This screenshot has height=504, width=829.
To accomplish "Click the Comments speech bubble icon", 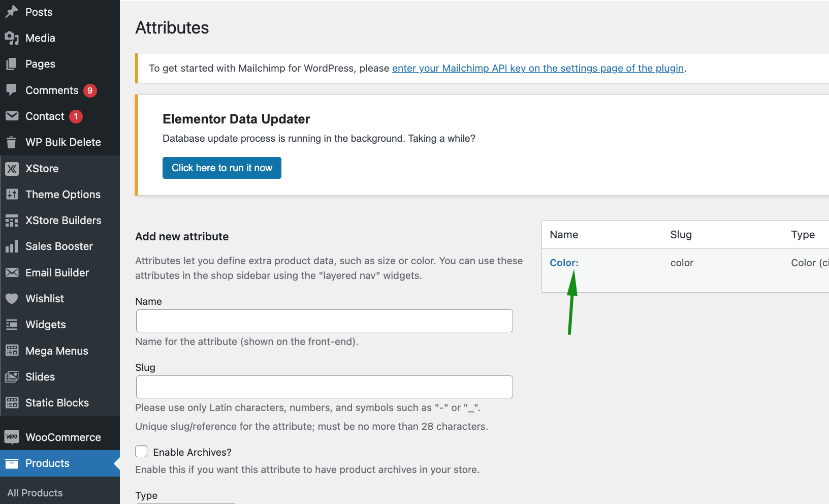I will point(12,90).
